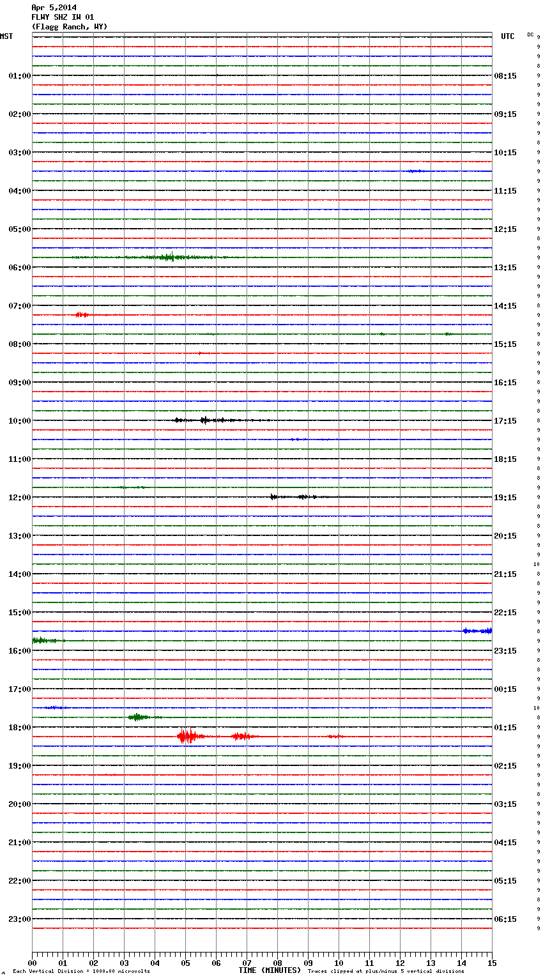543x980 pixels.
Task: Select the 15:00 MST time label
Action: (20, 613)
